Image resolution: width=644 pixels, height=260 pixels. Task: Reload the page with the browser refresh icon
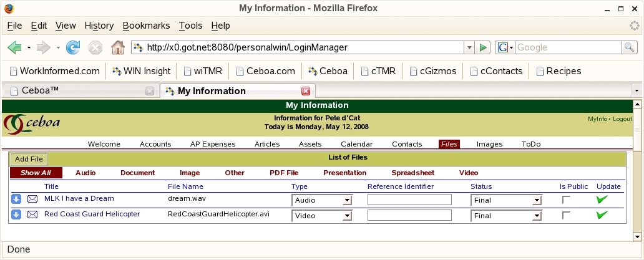[73, 47]
